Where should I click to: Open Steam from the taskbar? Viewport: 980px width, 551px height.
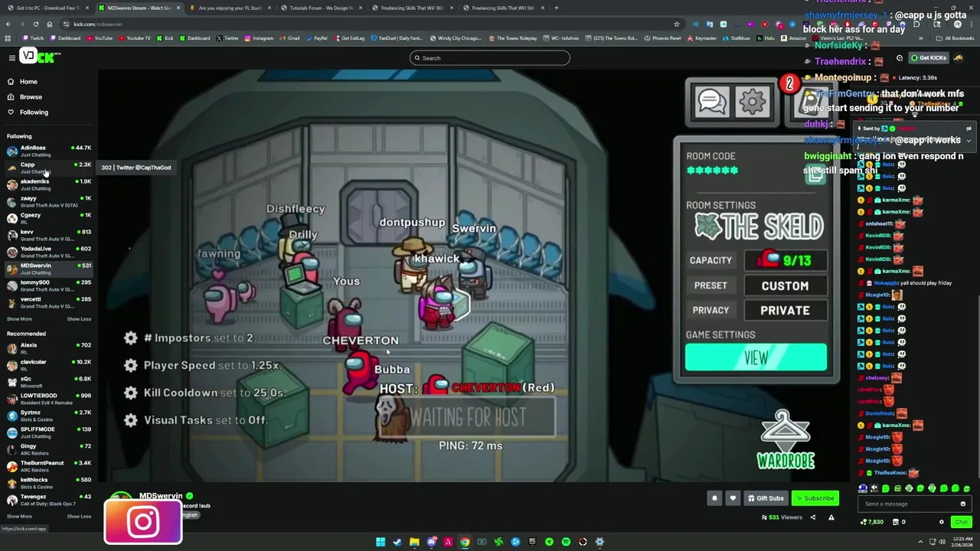coord(397,542)
